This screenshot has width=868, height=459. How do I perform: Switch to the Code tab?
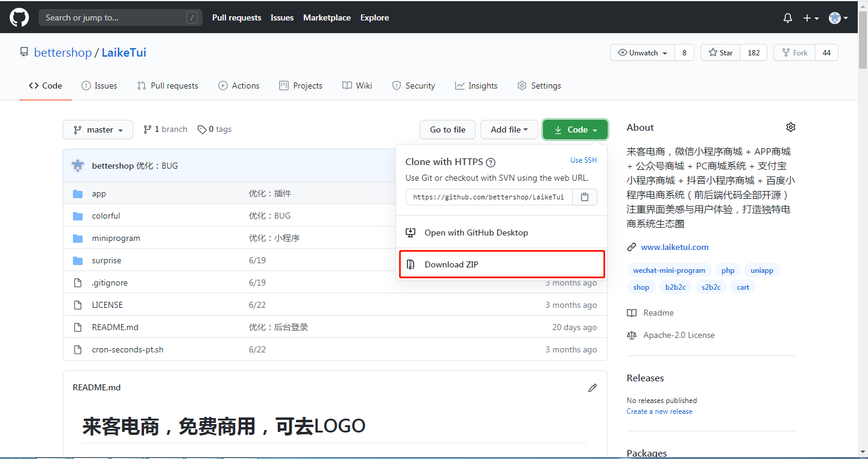tap(45, 86)
